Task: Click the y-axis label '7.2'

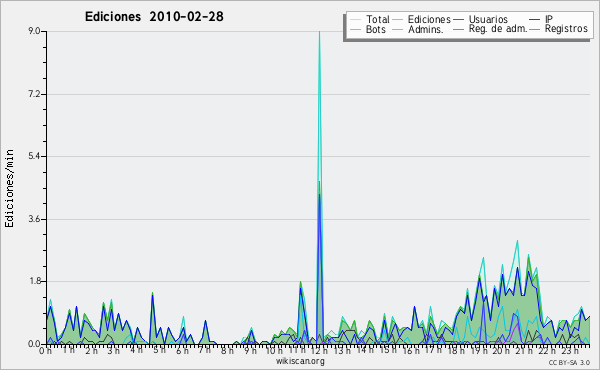Action: (35, 94)
